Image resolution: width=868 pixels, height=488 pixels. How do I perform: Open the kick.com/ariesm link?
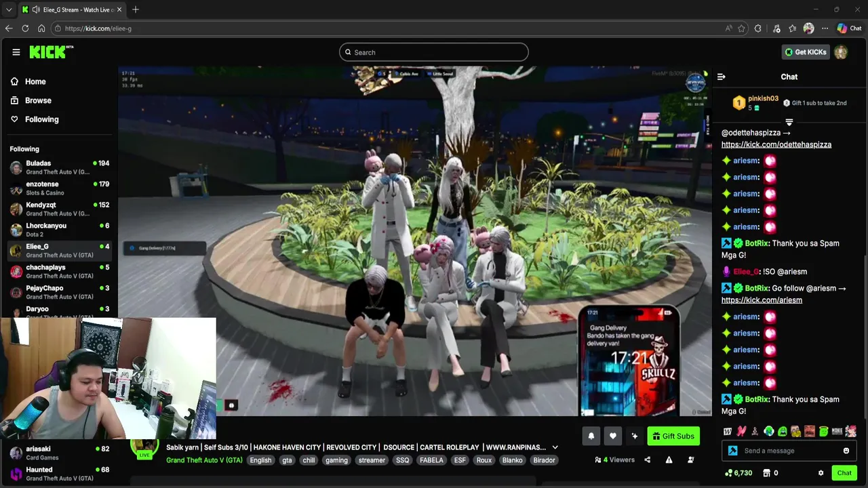pyautogui.click(x=762, y=300)
